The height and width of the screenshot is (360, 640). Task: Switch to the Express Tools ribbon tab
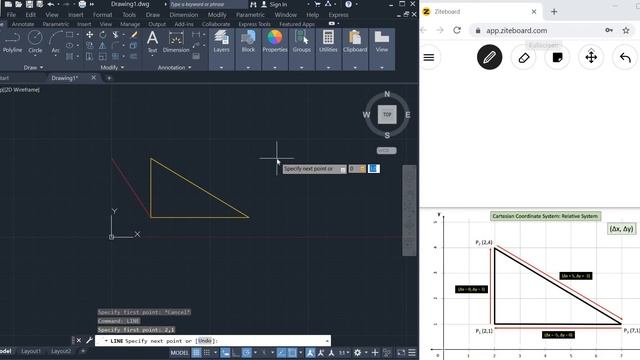(254, 24)
